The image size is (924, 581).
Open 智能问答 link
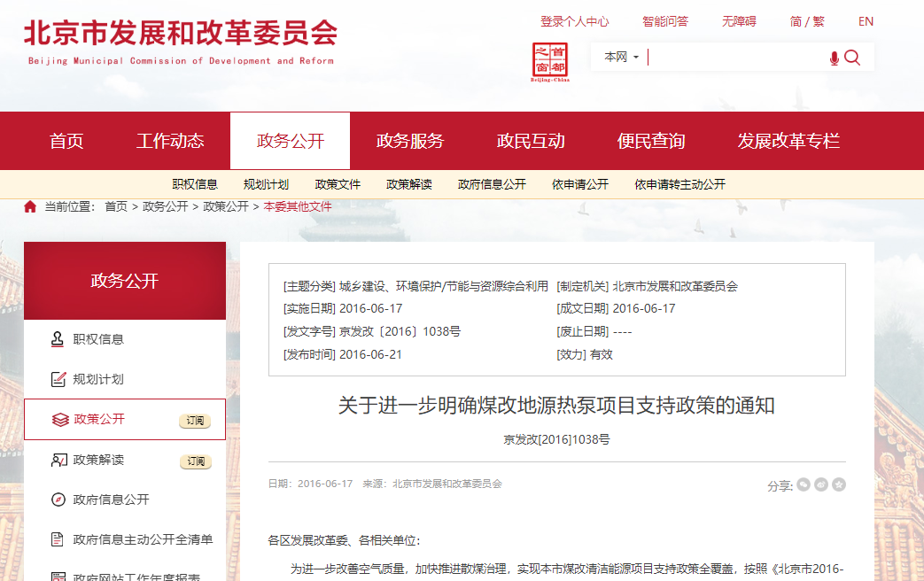click(x=664, y=22)
